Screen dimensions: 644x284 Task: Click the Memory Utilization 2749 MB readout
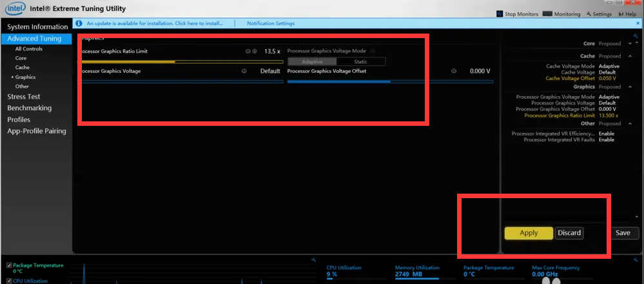[417, 271]
